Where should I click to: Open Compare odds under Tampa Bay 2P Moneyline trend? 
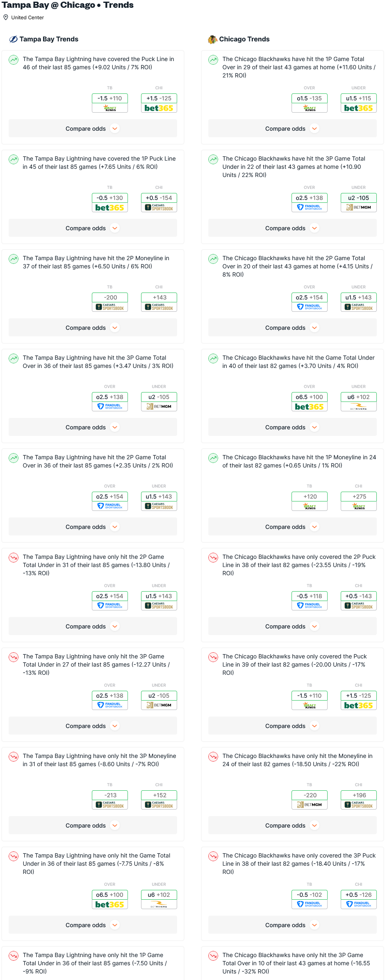coord(93,328)
